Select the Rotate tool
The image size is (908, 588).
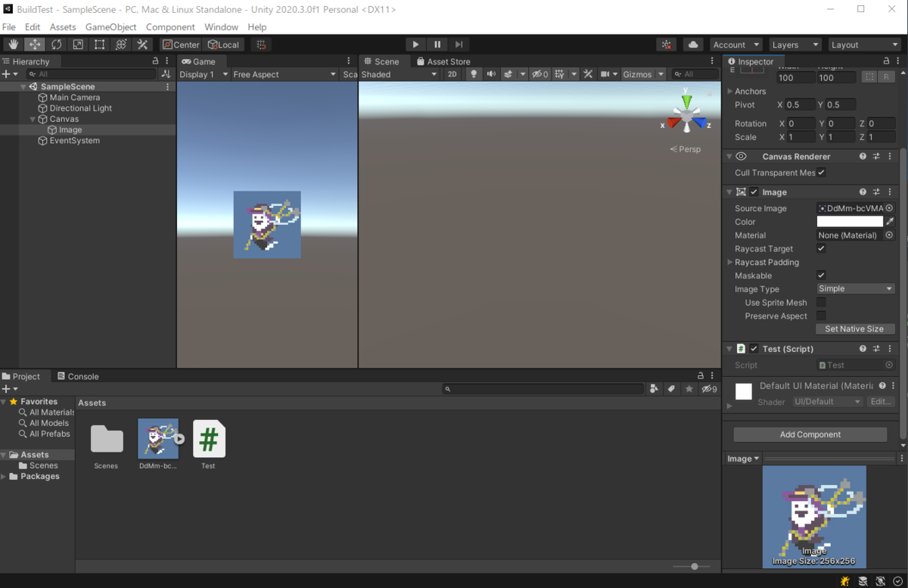[57, 45]
